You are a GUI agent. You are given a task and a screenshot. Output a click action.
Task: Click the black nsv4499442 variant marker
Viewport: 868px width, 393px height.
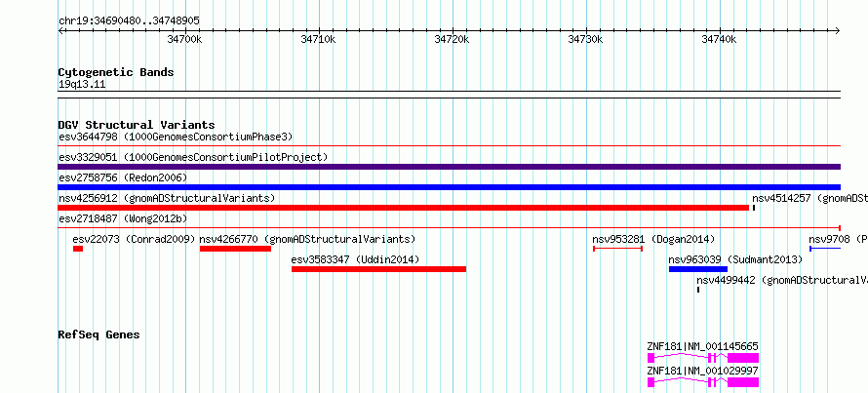(x=698, y=290)
